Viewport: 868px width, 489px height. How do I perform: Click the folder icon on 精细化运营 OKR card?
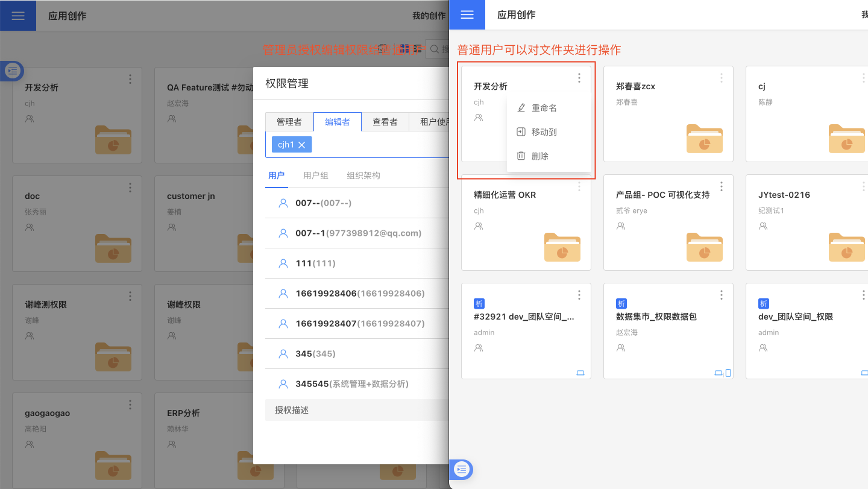[x=562, y=247]
